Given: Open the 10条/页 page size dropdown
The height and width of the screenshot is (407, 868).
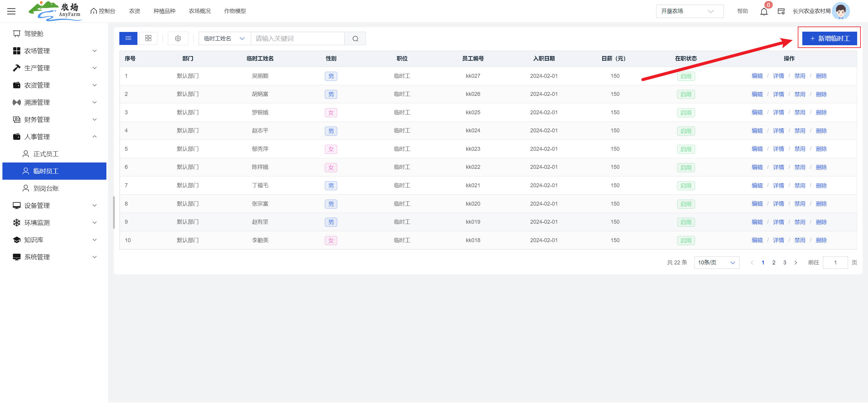Looking at the screenshot, I should point(716,263).
